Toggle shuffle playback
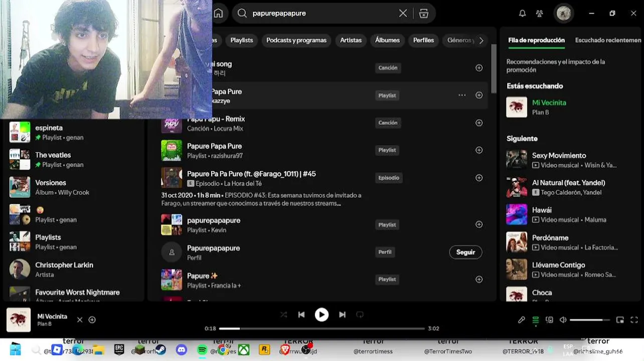Image resolution: width=644 pixels, height=361 pixels. click(x=284, y=314)
